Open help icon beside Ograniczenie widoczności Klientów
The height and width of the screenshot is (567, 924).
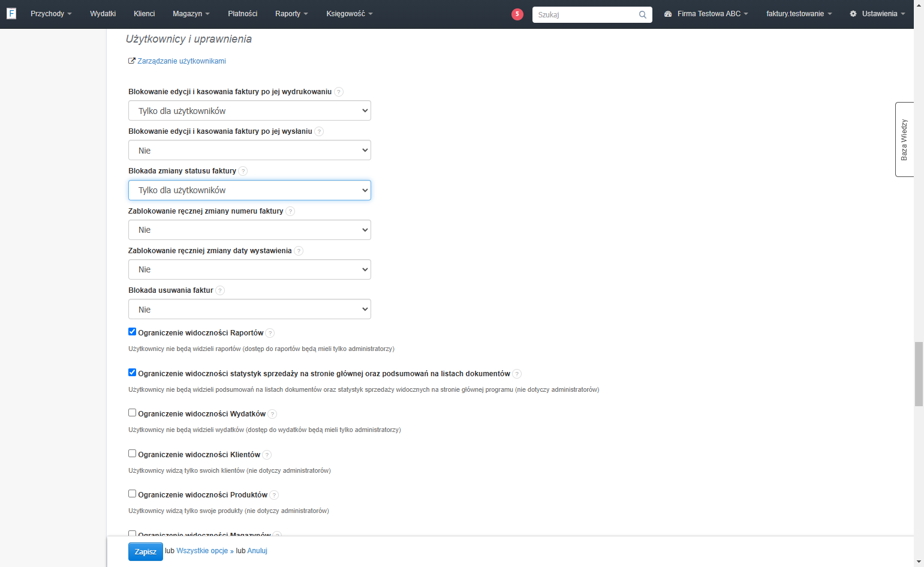(267, 455)
